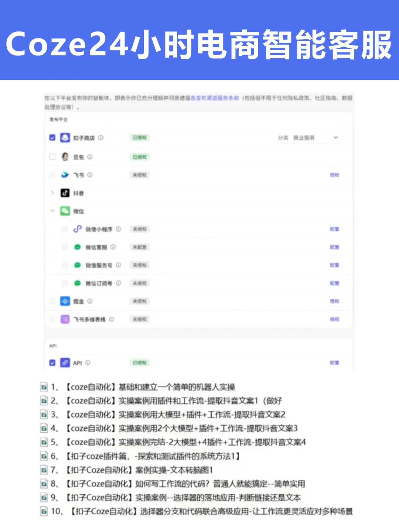Viewport: 399px width, 532px height.
Task: Click file icon of item 7 文本转脑图1
Action: (44, 470)
